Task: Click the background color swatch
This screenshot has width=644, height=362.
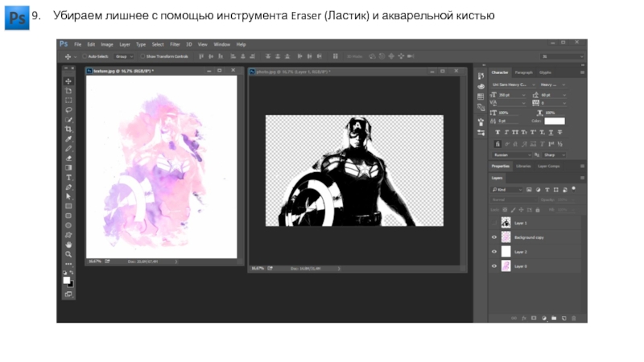Action: (72, 285)
